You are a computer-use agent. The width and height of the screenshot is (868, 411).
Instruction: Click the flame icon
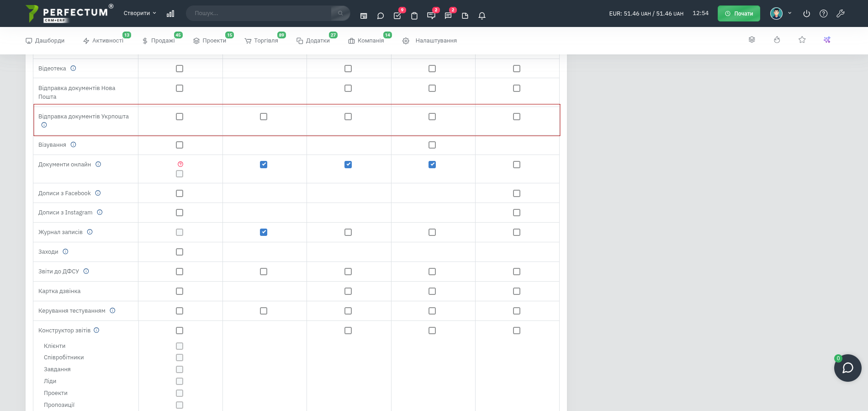pos(777,40)
